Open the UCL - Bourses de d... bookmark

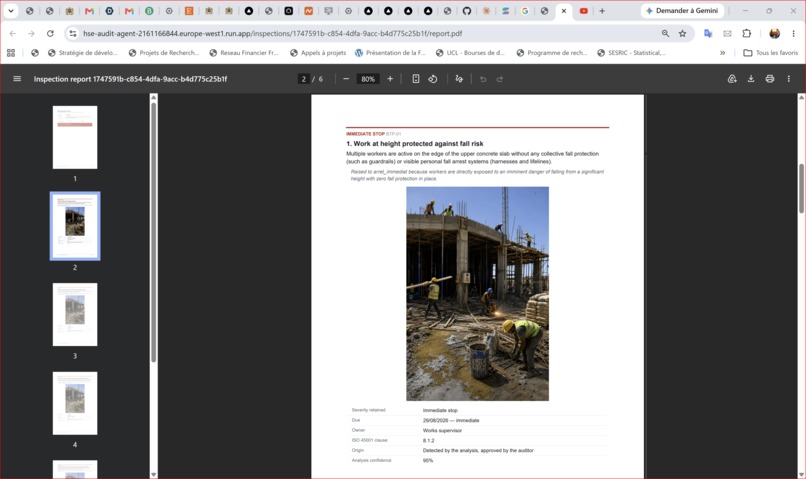[470, 52]
